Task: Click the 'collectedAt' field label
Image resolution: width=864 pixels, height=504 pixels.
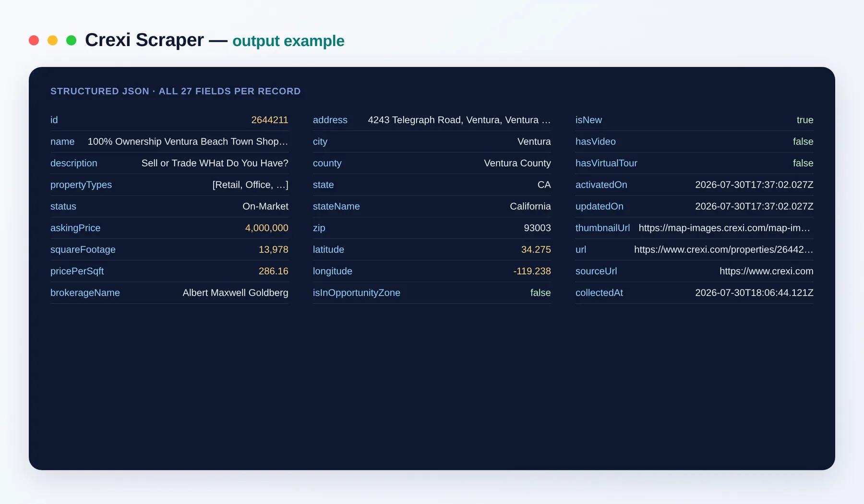Action: pos(599,293)
